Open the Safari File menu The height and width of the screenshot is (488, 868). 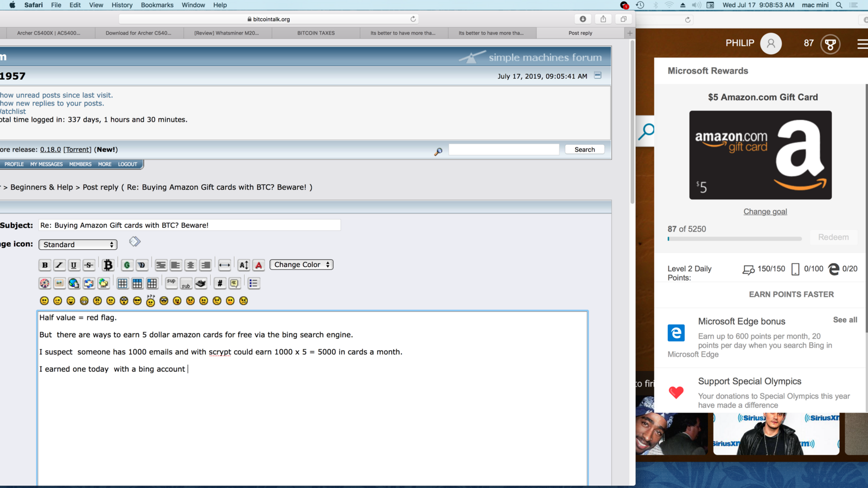coord(56,5)
